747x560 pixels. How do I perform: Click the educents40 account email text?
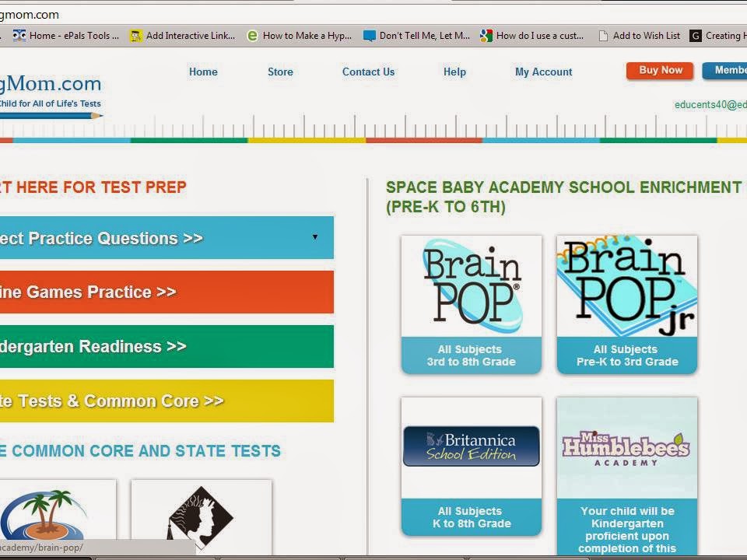point(710,105)
